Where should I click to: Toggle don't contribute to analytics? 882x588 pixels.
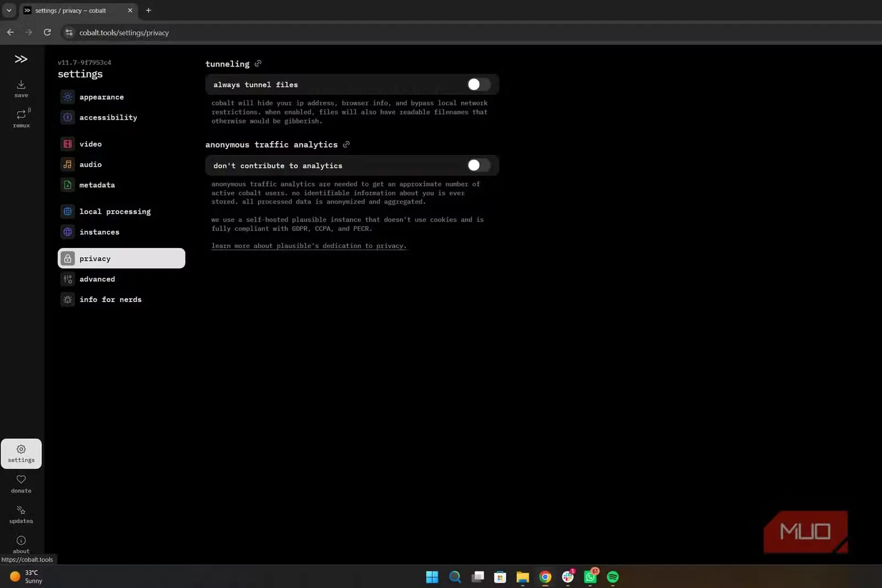coord(478,165)
